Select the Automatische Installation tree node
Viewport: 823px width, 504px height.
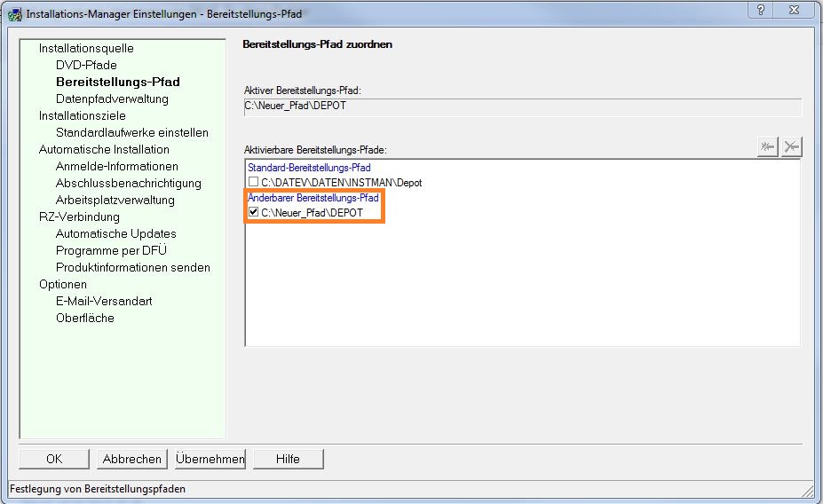tap(104, 149)
